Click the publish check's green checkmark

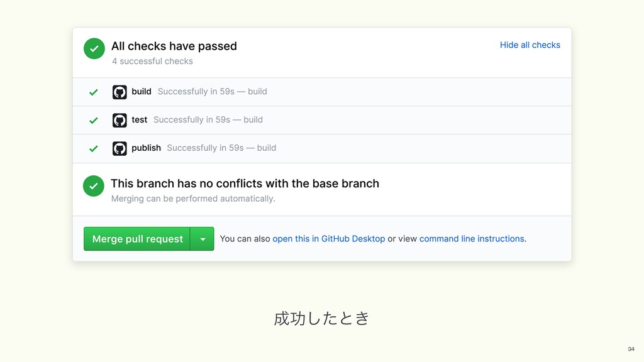[x=94, y=148]
